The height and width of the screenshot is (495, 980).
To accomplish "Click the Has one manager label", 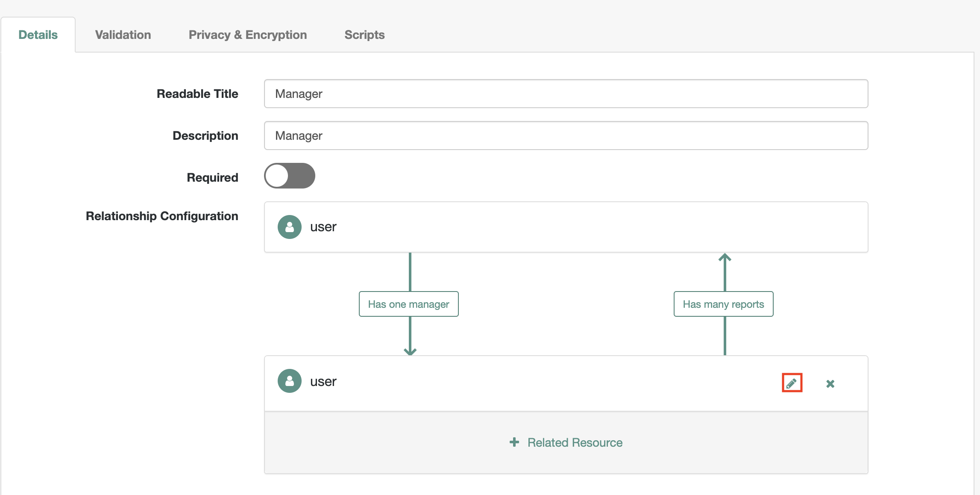I will [408, 304].
